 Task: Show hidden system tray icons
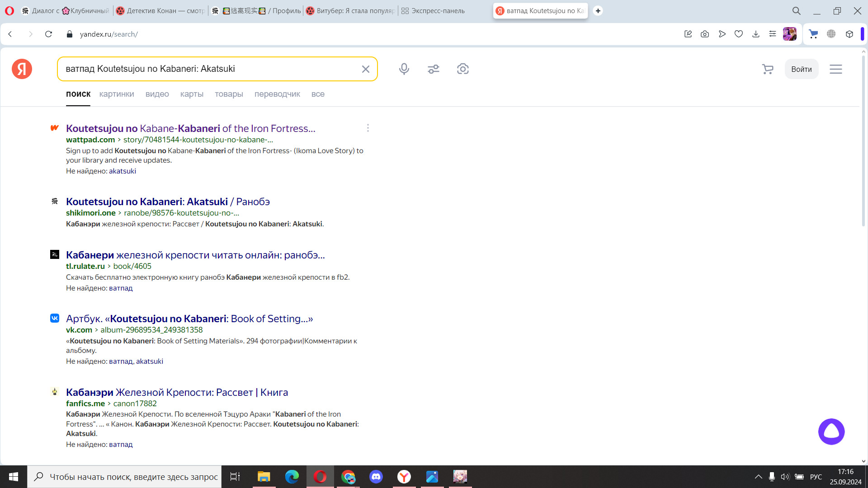[x=758, y=477]
